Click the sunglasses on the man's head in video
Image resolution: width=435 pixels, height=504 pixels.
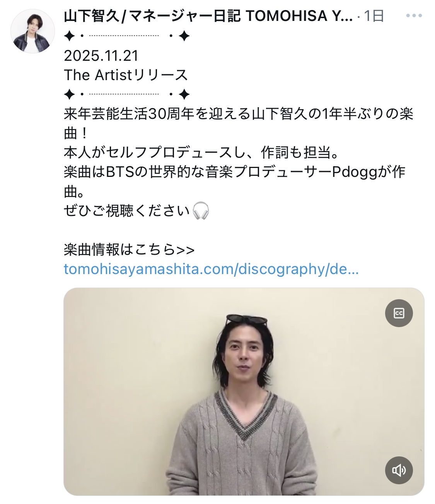click(247, 320)
